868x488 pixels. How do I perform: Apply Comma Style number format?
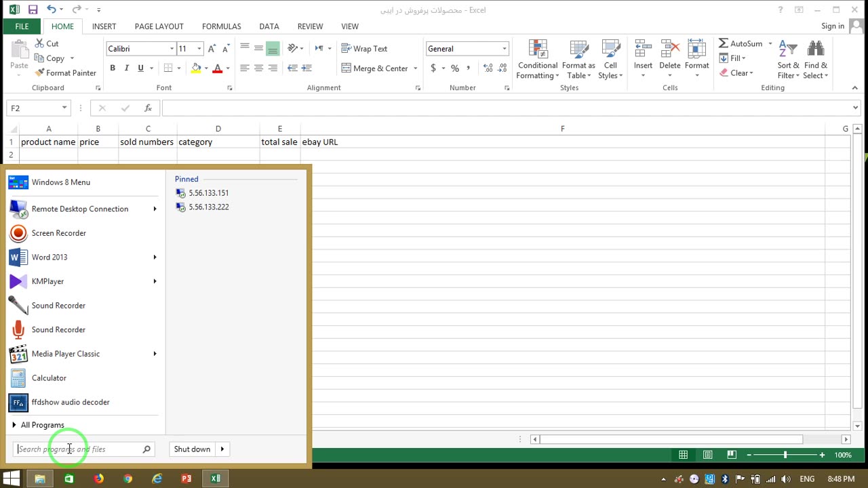point(468,68)
